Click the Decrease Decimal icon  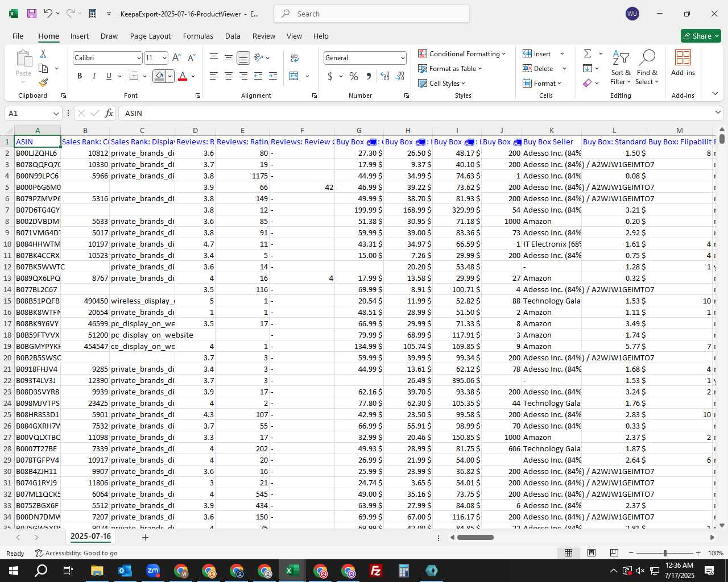400,76
